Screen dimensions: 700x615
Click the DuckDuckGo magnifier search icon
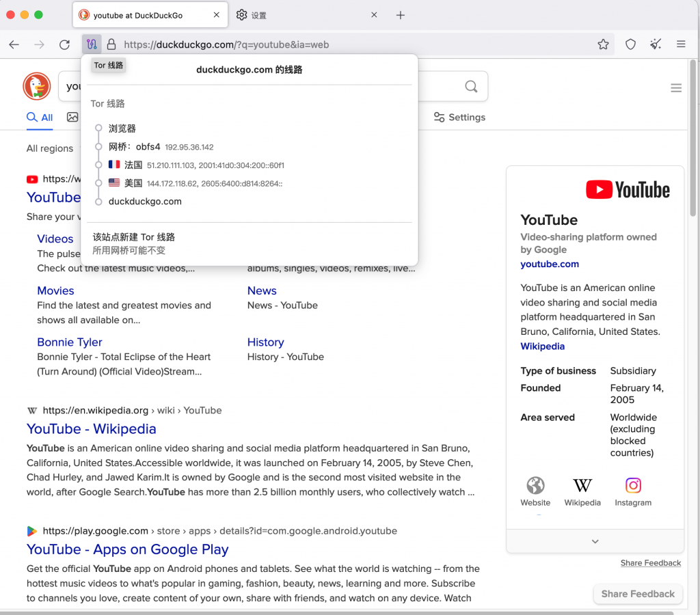pyautogui.click(x=471, y=87)
